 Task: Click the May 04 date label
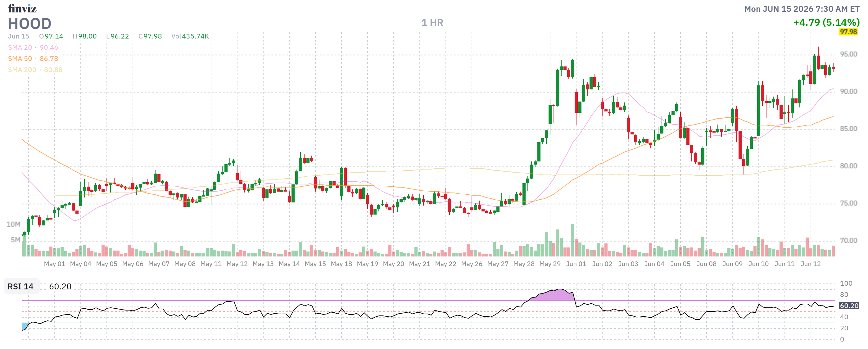coord(80,264)
